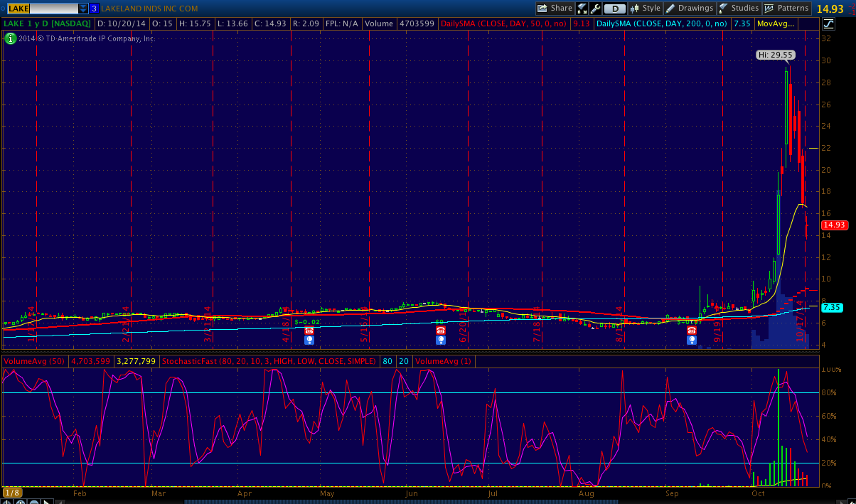Open the Style menu
This screenshot has height=504, width=856.
[645, 9]
